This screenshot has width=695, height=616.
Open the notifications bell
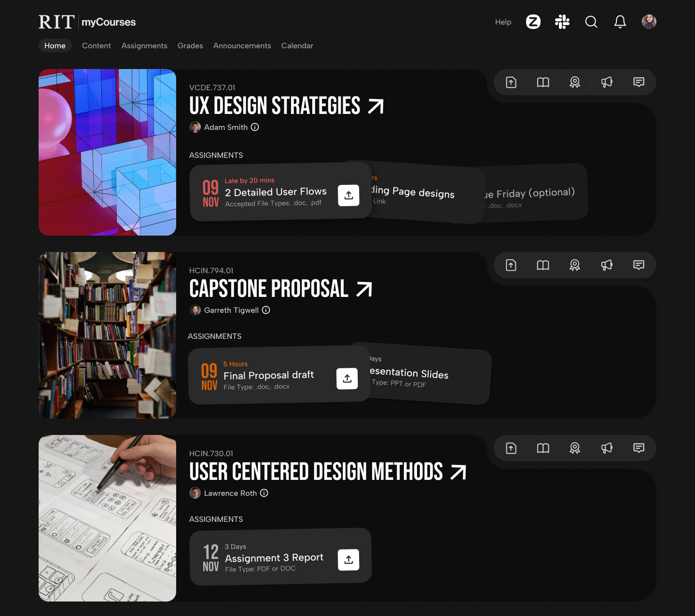tap(620, 22)
